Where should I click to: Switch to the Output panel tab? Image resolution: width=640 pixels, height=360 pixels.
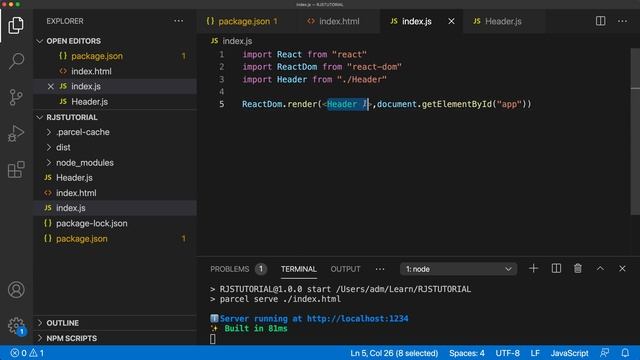pos(345,269)
